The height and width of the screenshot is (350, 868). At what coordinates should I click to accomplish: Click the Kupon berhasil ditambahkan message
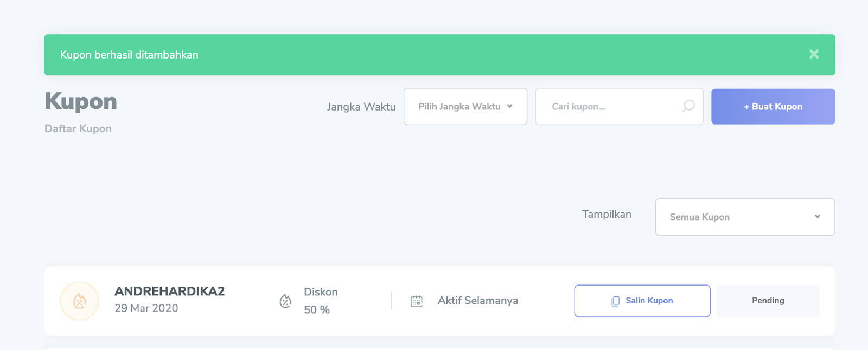point(129,55)
